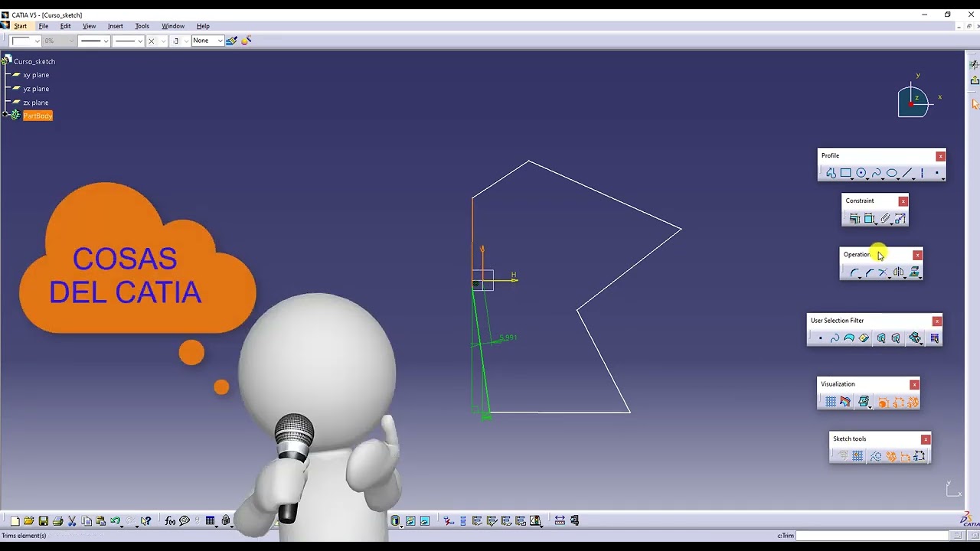Image resolution: width=980 pixels, height=551 pixels.
Task: Open the File menu
Action: tap(44, 26)
